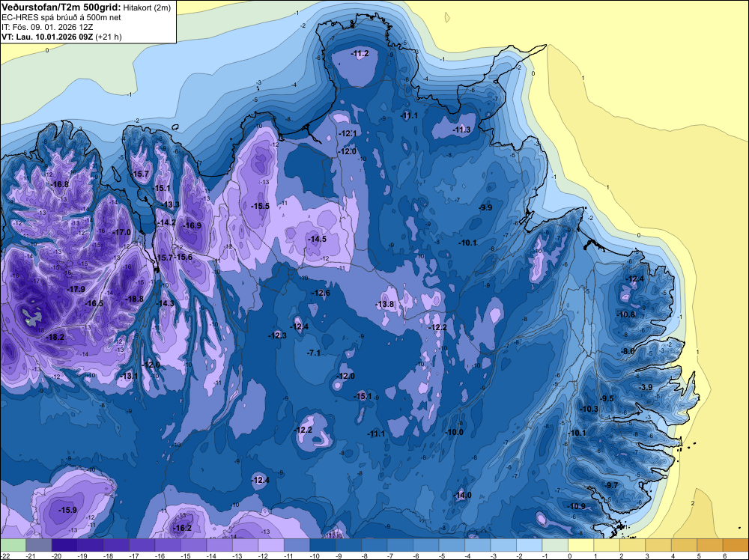Choose the orange legend swatch right of 6
749x560 pixels.
[736, 545]
